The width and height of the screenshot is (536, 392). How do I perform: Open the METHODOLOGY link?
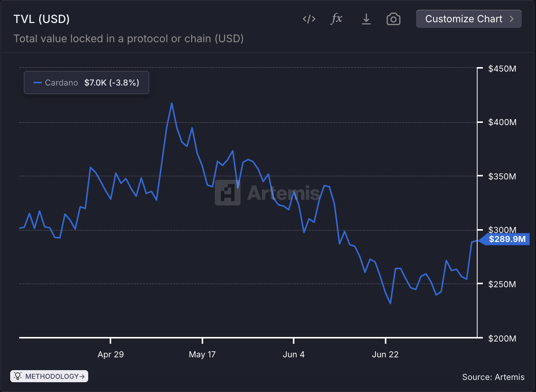tap(49, 376)
